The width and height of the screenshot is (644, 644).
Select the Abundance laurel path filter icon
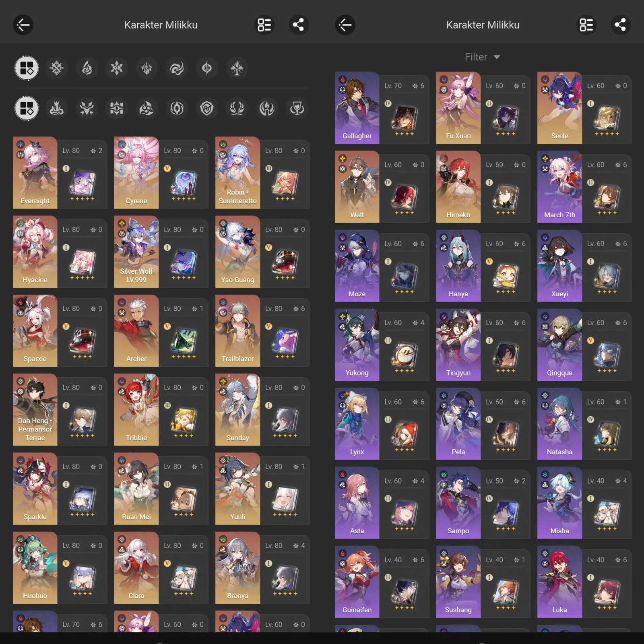(237, 108)
